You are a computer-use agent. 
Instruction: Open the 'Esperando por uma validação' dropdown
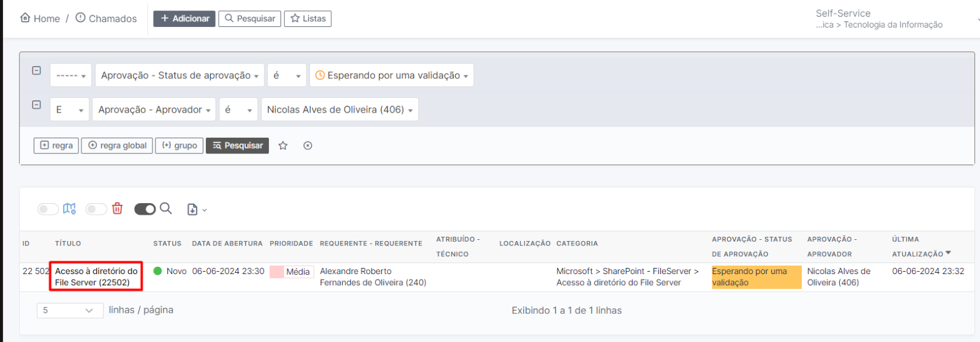point(391,75)
